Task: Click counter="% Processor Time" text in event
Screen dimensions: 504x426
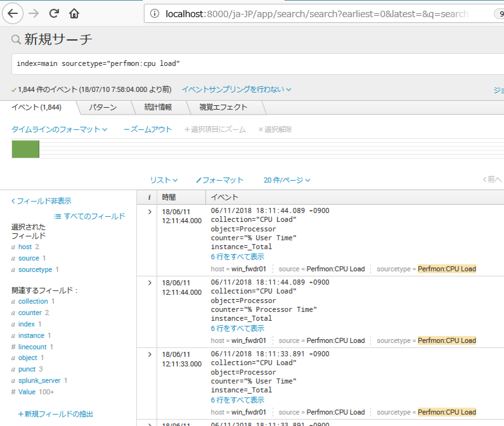Action: tap(264, 310)
